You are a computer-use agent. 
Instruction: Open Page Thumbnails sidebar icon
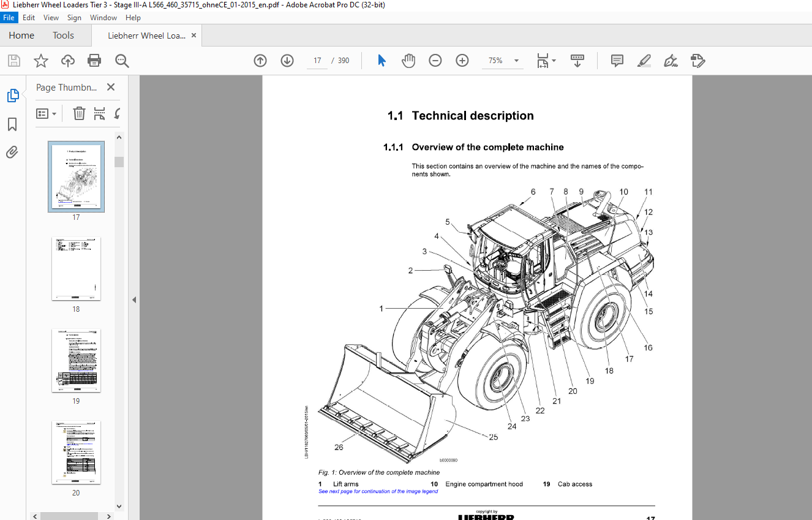click(x=13, y=96)
